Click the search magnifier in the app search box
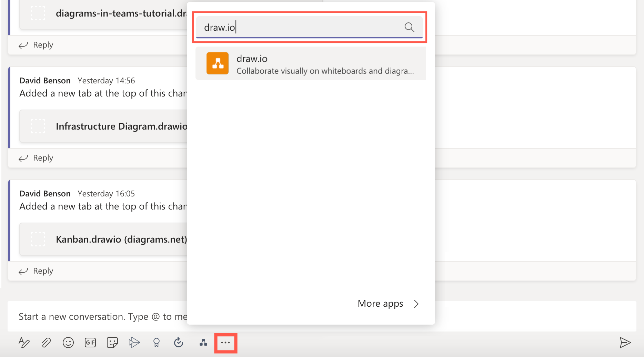Viewport: 644px width, 357px height. click(409, 27)
